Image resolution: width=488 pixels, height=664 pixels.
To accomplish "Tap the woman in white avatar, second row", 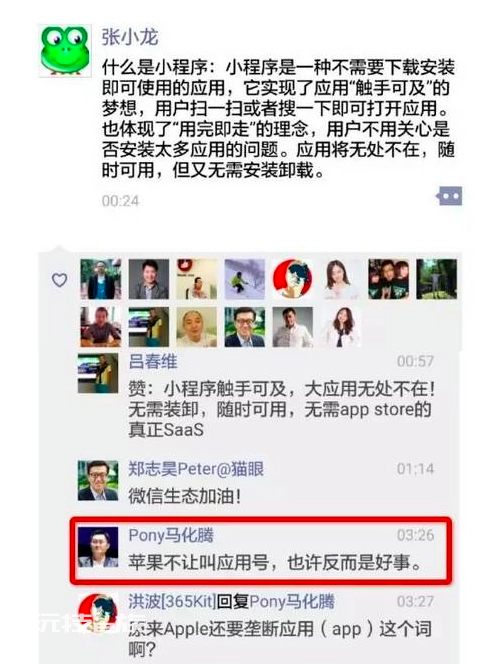I will point(341,327).
